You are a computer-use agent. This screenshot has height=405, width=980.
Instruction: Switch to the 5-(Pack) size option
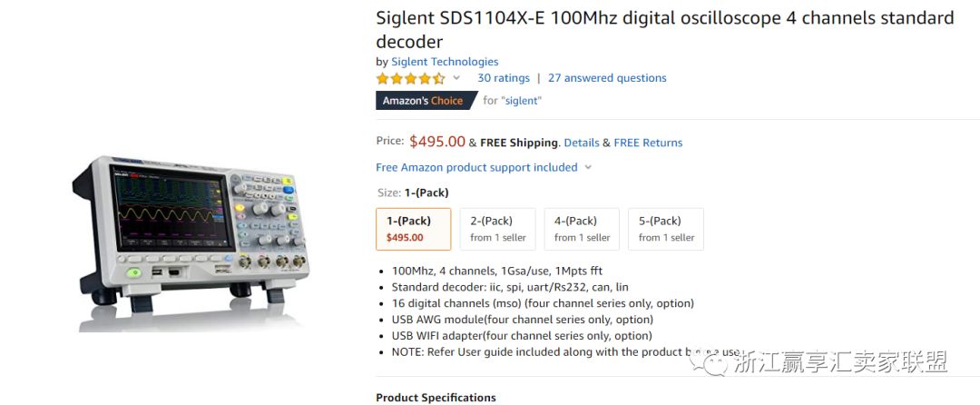click(666, 229)
